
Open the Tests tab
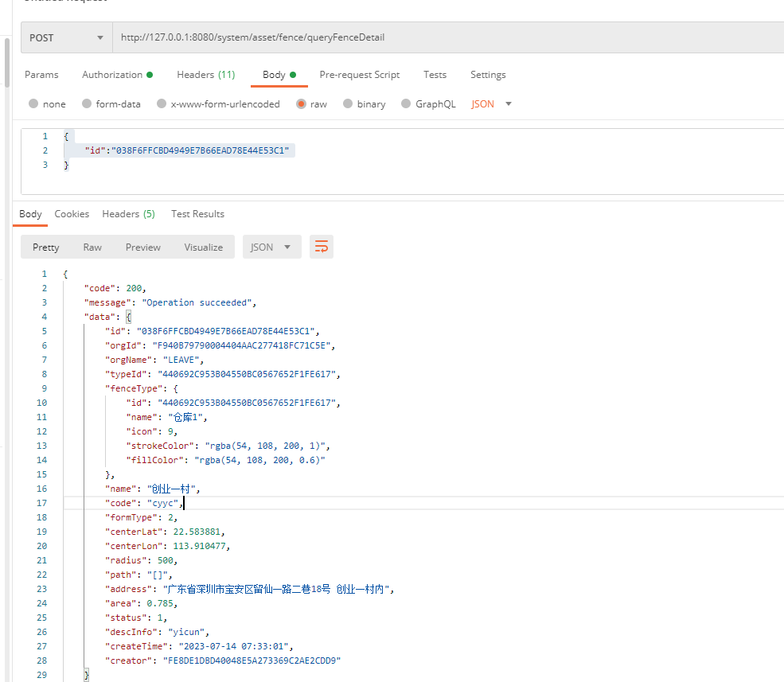(x=435, y=75)
